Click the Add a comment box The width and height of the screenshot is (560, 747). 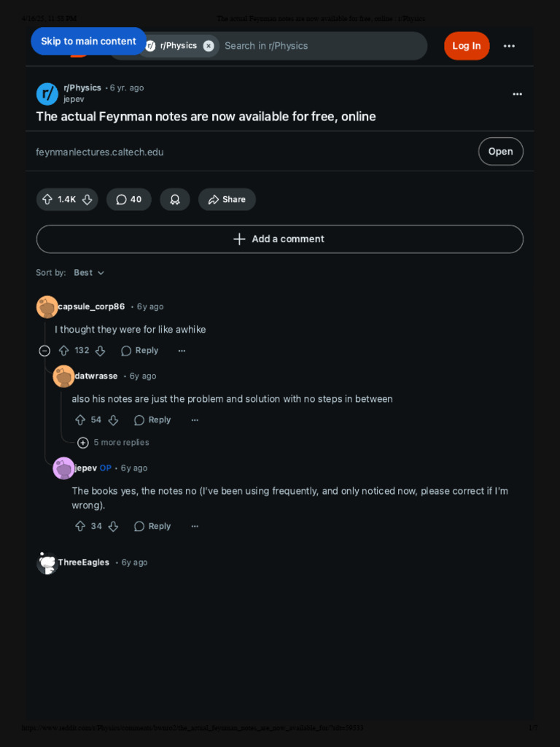tap(279, 239)
